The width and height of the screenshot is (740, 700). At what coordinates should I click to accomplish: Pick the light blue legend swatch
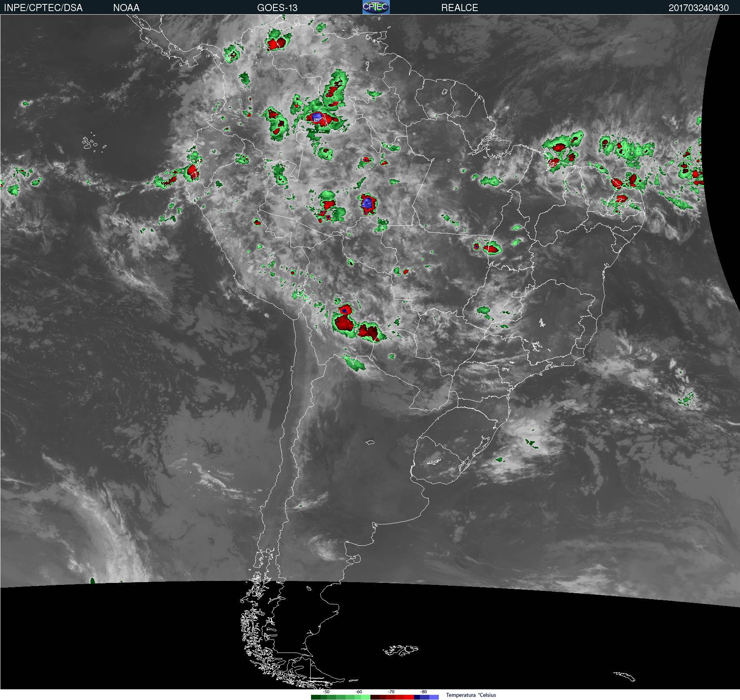[x=434, y=697]
